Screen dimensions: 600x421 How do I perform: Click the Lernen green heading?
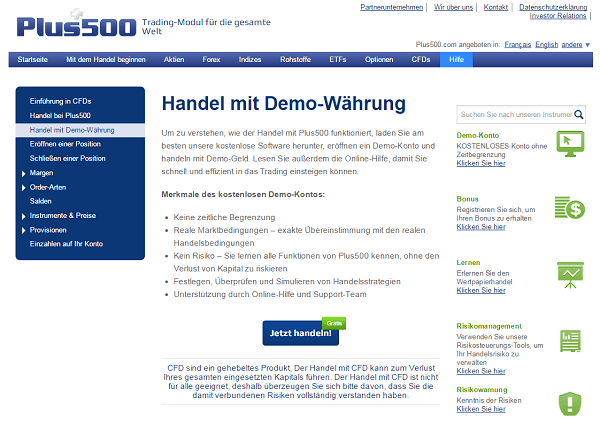point(468,263)
